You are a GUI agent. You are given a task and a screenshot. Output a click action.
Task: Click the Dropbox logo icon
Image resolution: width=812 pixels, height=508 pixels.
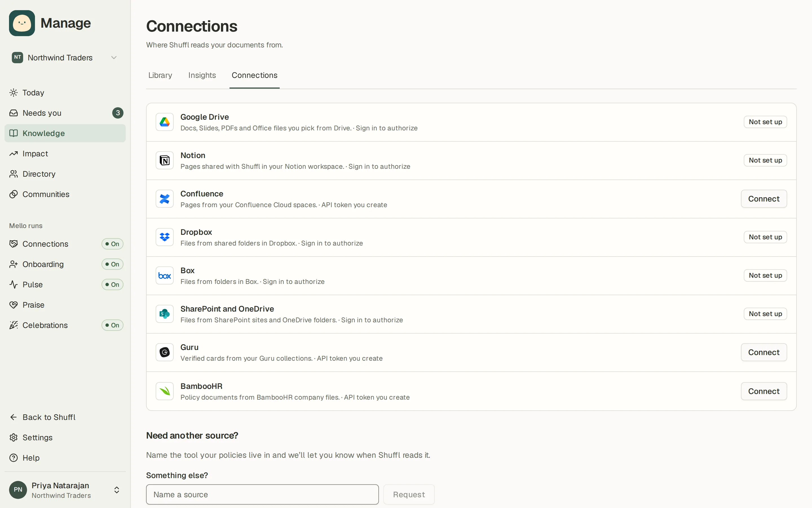click(x=164, y=237)
